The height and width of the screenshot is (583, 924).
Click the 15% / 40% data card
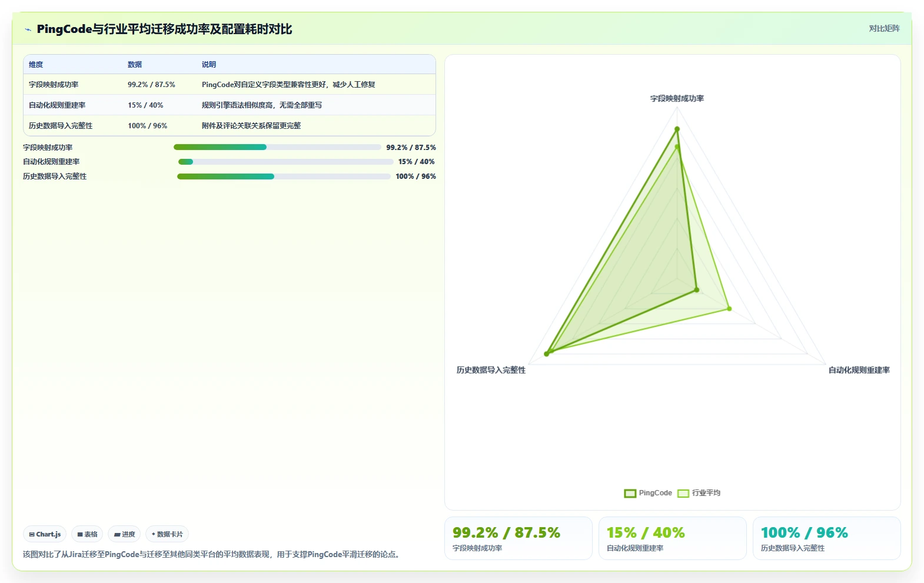(x=673, y=538)
